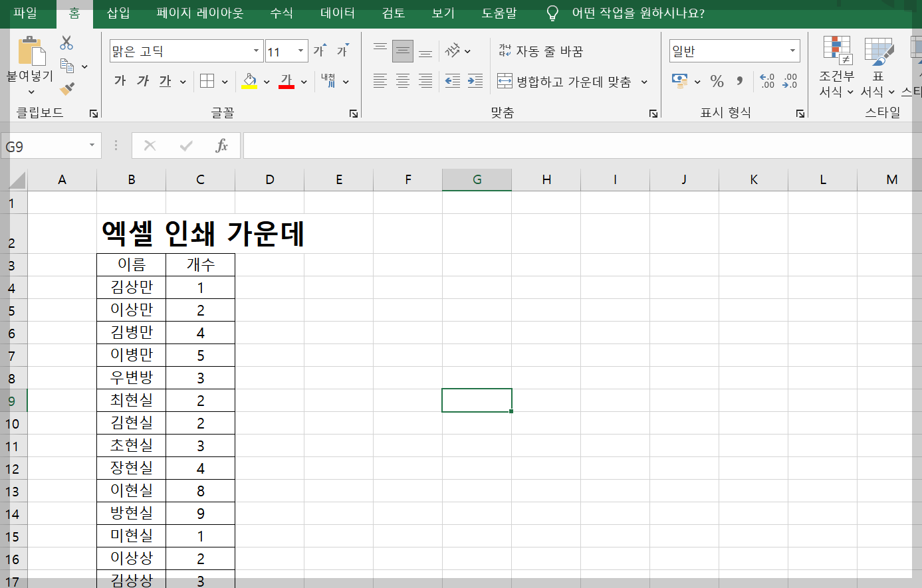The width and height of the screenshot is (922, 588).
Task: Switch to the 삽입 ribbon tab
Action: [118, 13]
